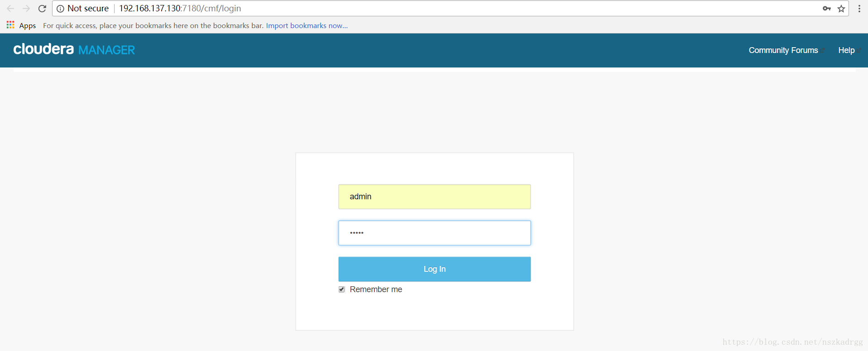The width and height of the screenshot is (868, 351).
Task: Bookmark this page with the star icon
Action: pos(841,9)
